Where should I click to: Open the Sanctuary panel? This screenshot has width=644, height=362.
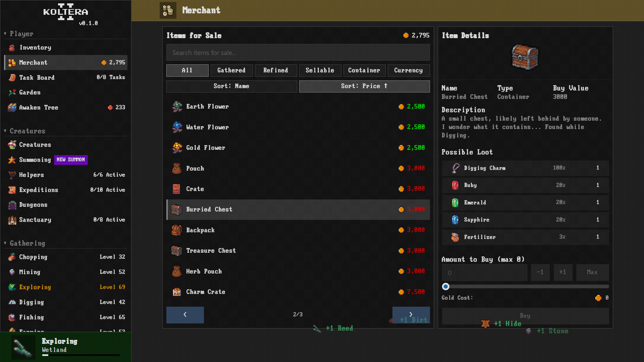[x=35, y=220]
